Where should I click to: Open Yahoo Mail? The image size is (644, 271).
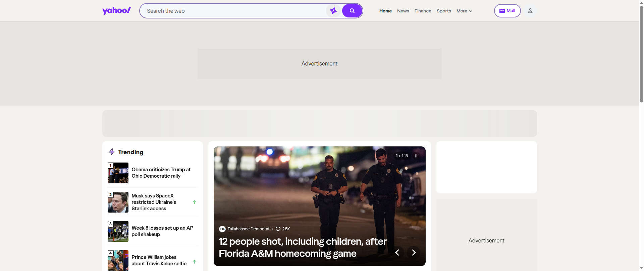[x=507, y=11]
